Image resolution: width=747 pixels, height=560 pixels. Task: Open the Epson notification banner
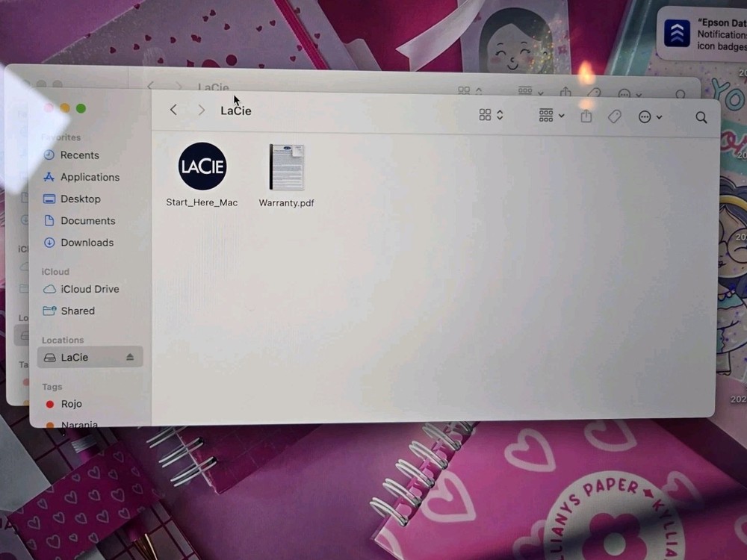click(701, 34)
